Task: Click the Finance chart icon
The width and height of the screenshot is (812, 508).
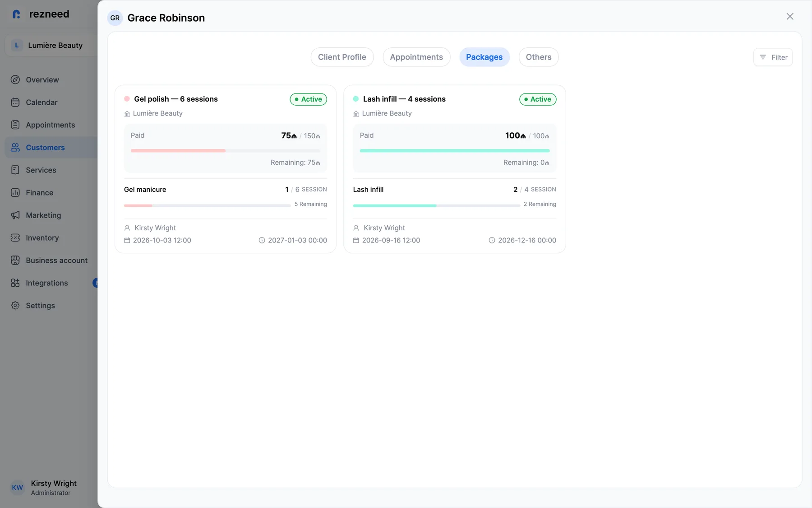Action: [x=15, y=192]
